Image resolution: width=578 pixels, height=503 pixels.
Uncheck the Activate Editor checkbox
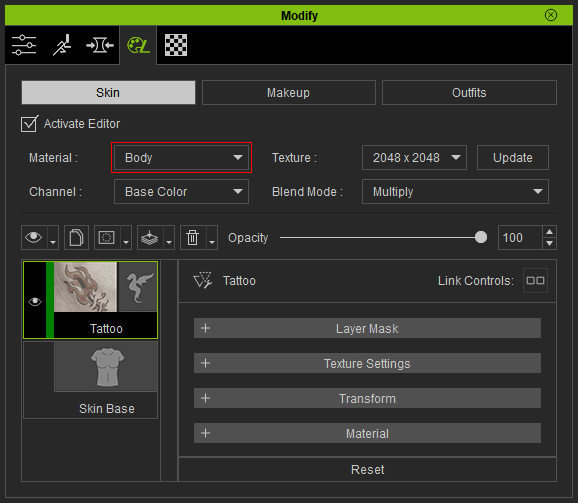coord(29,124)
